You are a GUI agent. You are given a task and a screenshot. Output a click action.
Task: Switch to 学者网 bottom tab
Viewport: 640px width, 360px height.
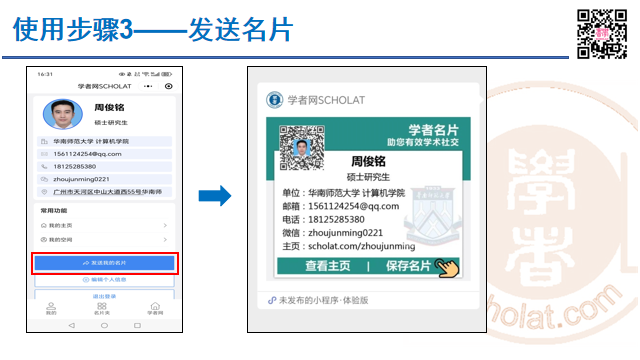tap(155, 309)
